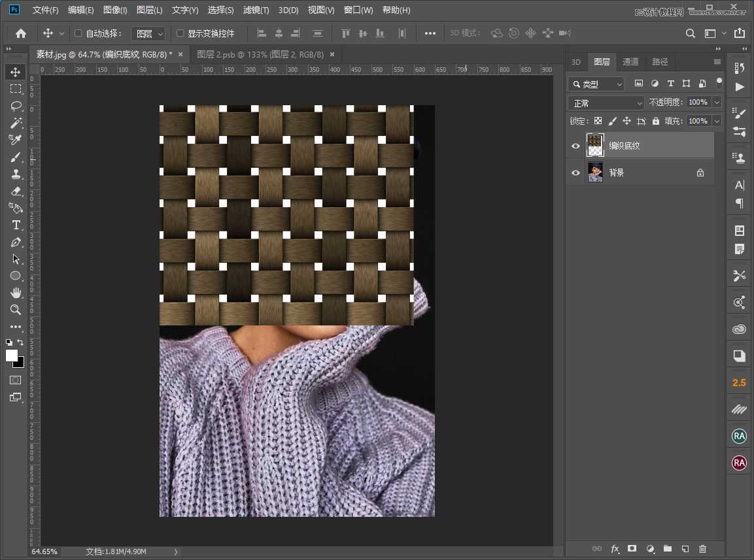Pick the Pen tool
This screenshot has height=560, width=754.
[x=16, y=242]
